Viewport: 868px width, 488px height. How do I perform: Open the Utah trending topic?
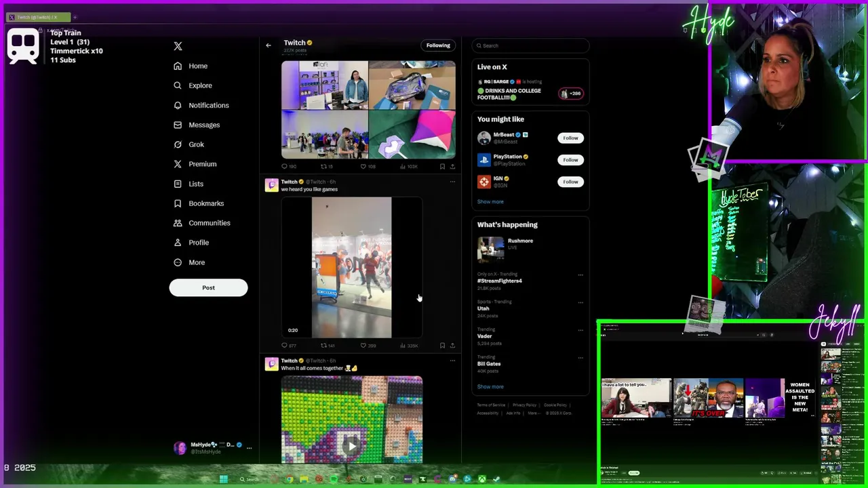point(483,308)
